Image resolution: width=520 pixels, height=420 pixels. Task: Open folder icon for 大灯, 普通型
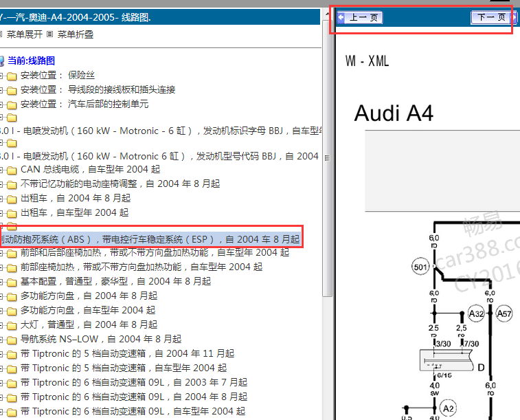[12, 326]
